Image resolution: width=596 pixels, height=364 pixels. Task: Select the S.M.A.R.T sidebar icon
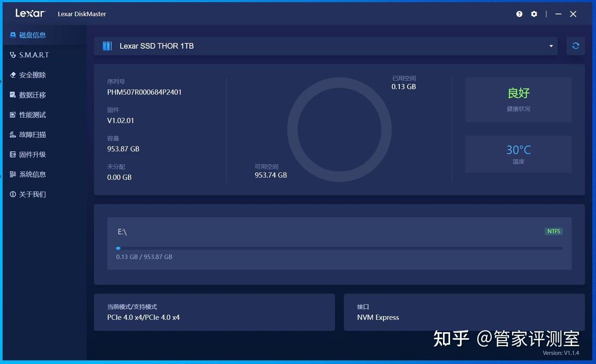[11, 55]
